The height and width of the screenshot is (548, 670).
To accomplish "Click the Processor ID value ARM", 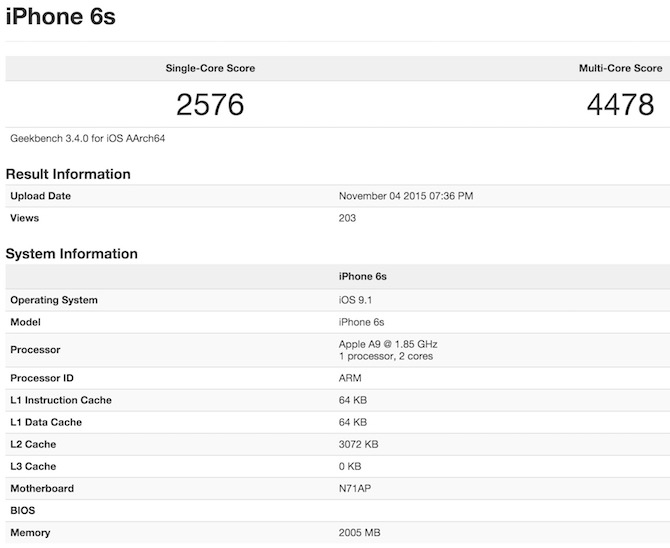I will point(351,378).
